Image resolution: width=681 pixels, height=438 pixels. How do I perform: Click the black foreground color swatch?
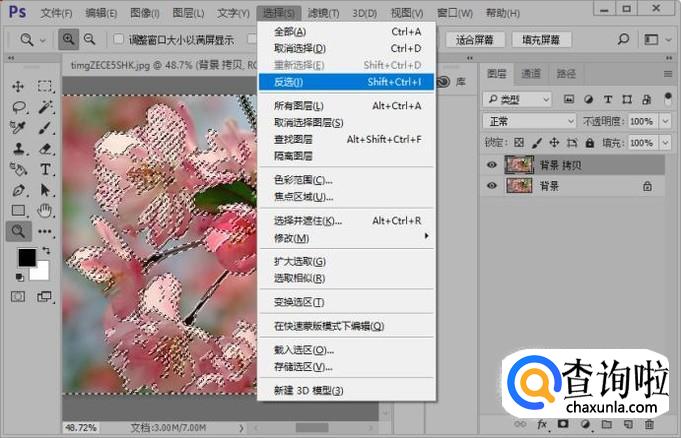point(26,258)
